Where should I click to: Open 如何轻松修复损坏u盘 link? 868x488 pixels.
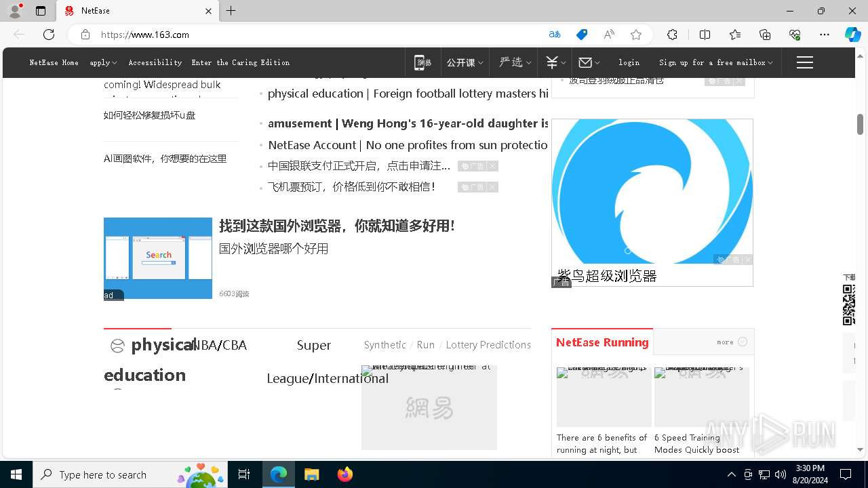pos(149,115)
